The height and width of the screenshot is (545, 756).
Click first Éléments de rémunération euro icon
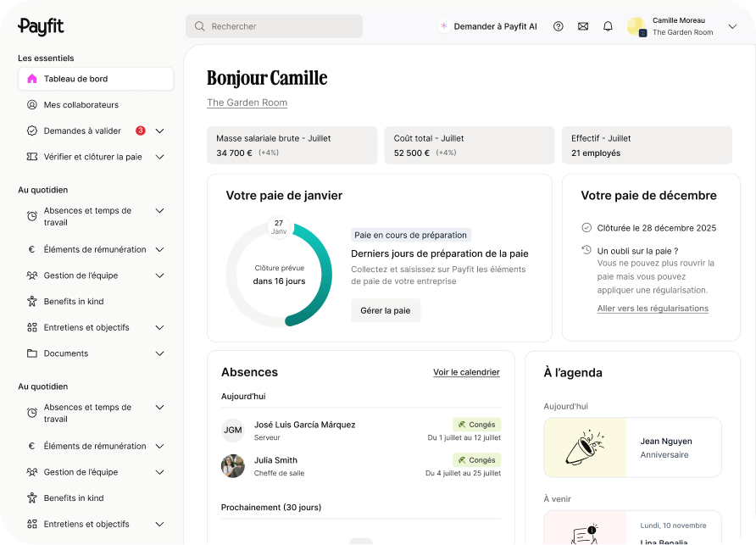click(x=32, y=249)
